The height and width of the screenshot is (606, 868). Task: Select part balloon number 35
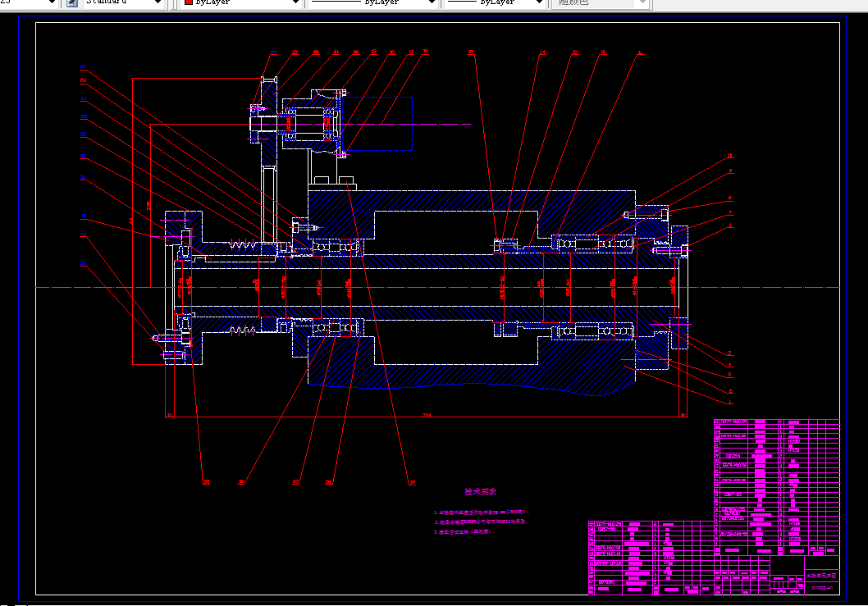point(206,482)
